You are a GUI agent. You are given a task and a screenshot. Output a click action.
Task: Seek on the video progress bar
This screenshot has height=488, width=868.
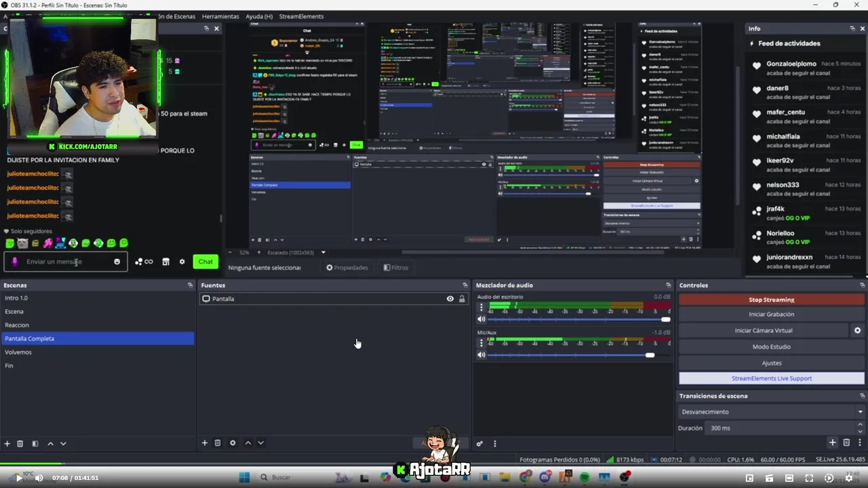434,464
